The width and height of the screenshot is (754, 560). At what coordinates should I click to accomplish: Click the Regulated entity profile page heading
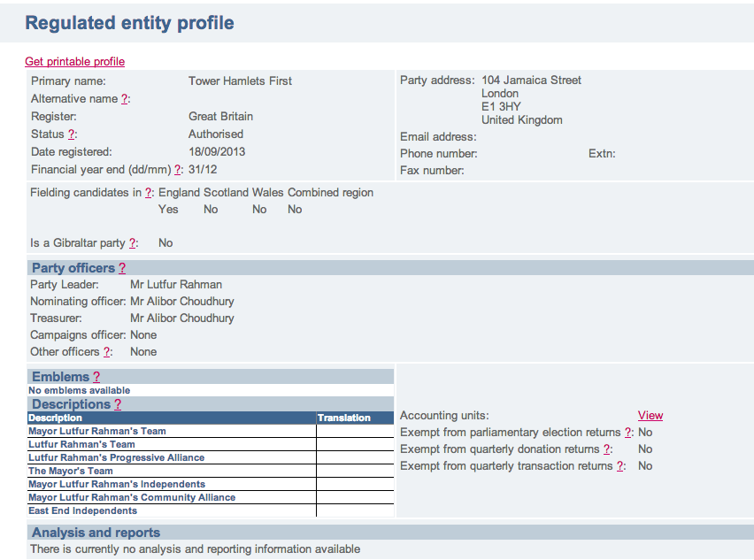129,23
